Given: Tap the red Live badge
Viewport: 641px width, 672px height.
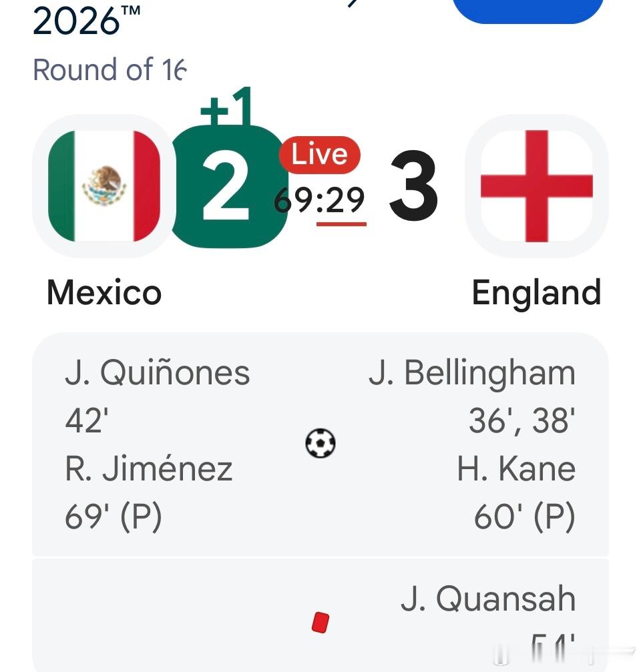Looking at the screenshot, I should click(319, 155).
